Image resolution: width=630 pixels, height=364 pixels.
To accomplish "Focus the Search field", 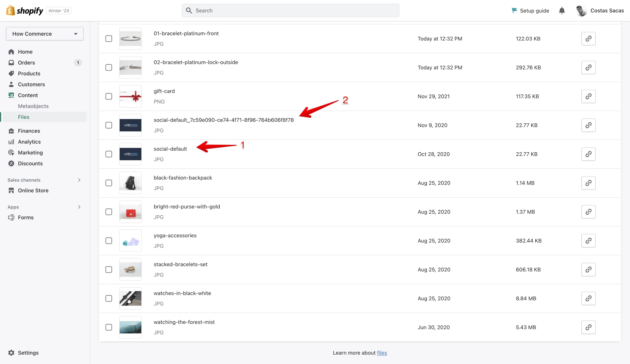I will click(x=290, y=10).
